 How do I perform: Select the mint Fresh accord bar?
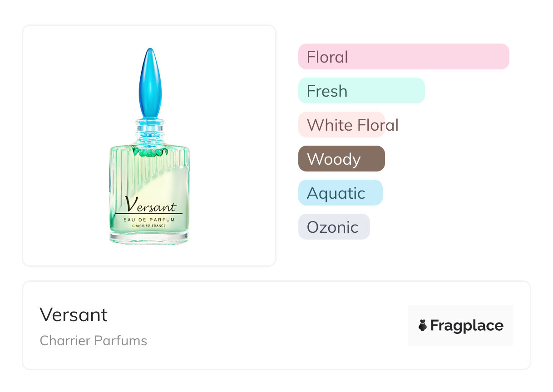[x=361, y=91]
